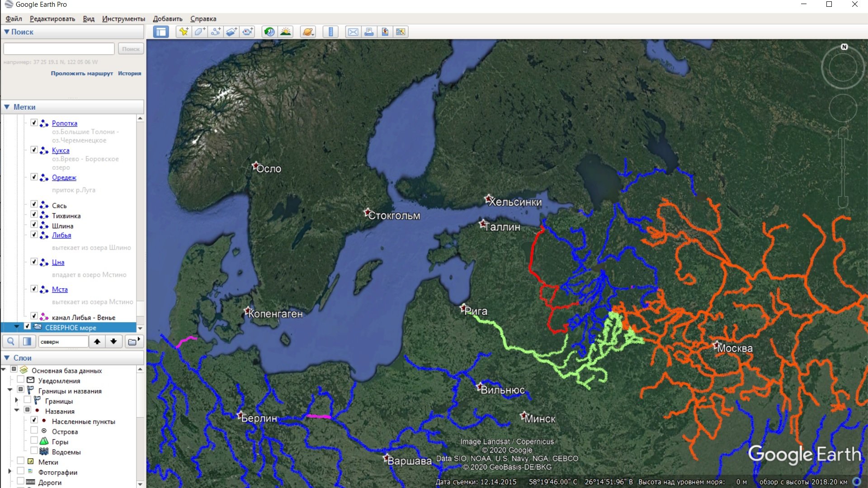This screenshot has width=868, height=488.
Task: Click the North indicator on the compass
Action: pos(844,47)
